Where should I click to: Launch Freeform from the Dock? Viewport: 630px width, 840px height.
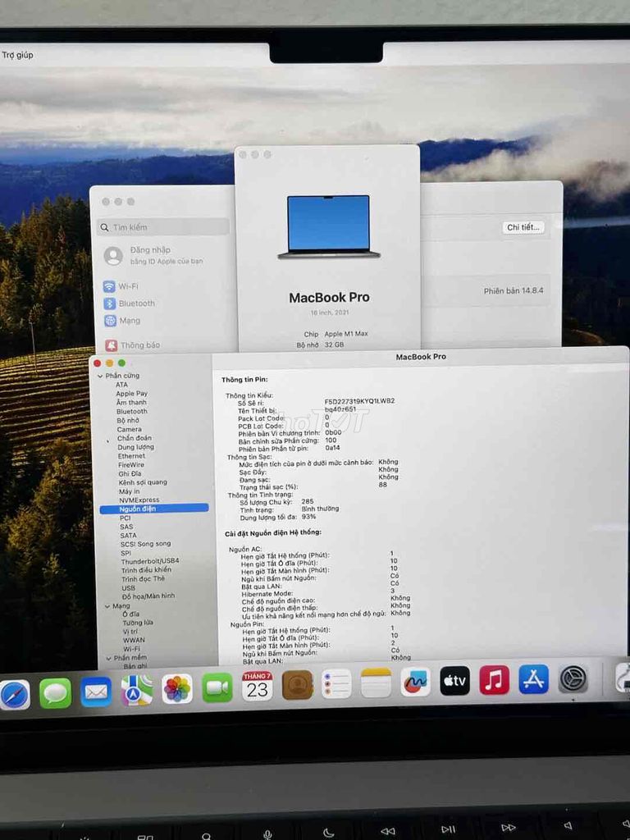coord(415,682)
